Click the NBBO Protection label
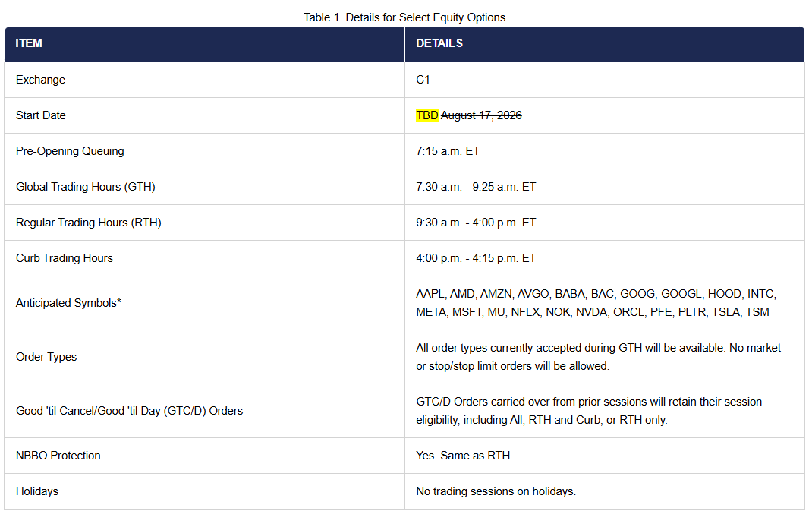Image resolution: width=812 pixels, height=524 pixels. coord(58,456)
